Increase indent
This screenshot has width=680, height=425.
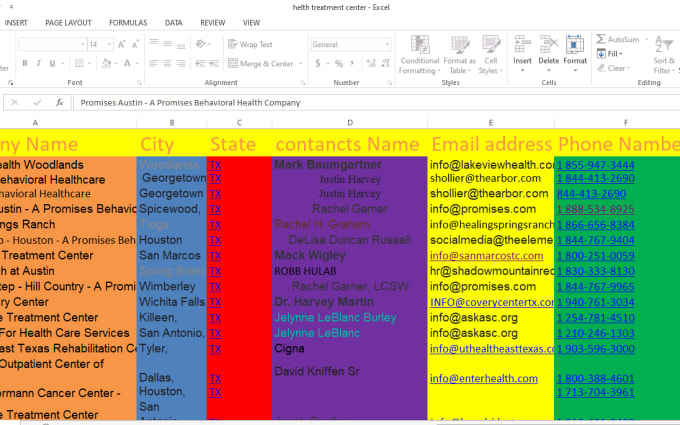(x=214, y=63)
